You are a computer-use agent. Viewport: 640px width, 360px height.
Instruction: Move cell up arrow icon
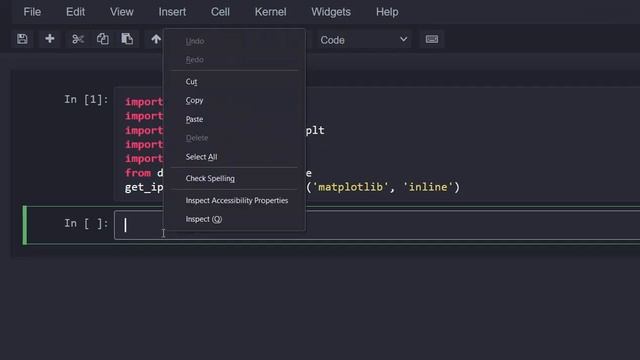point(156,39)
